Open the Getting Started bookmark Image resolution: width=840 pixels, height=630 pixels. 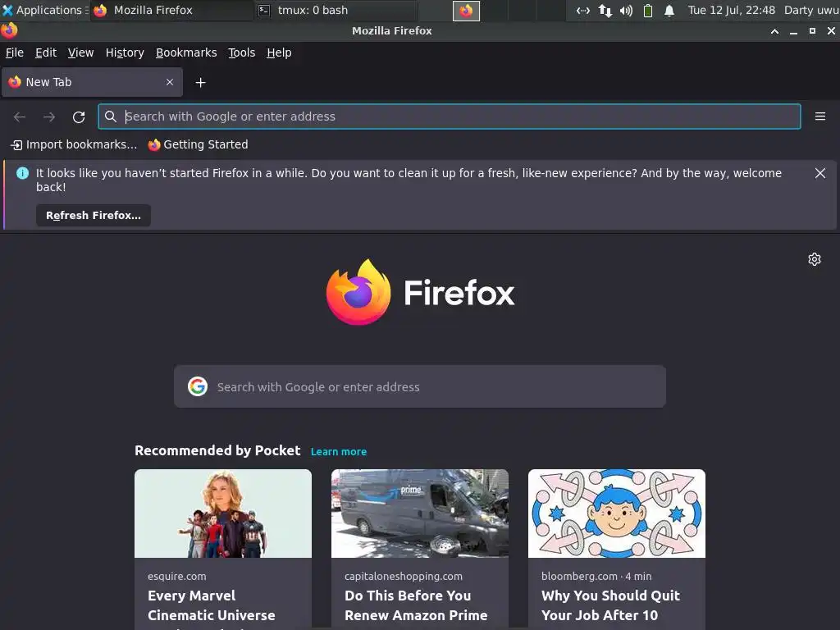[198, 144]
